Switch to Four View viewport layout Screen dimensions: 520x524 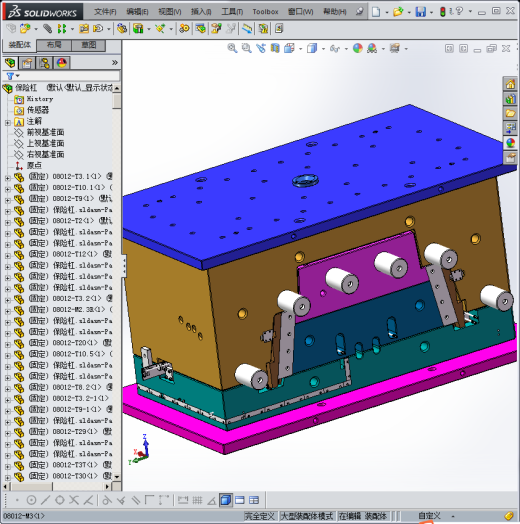[x=254, y=500]
